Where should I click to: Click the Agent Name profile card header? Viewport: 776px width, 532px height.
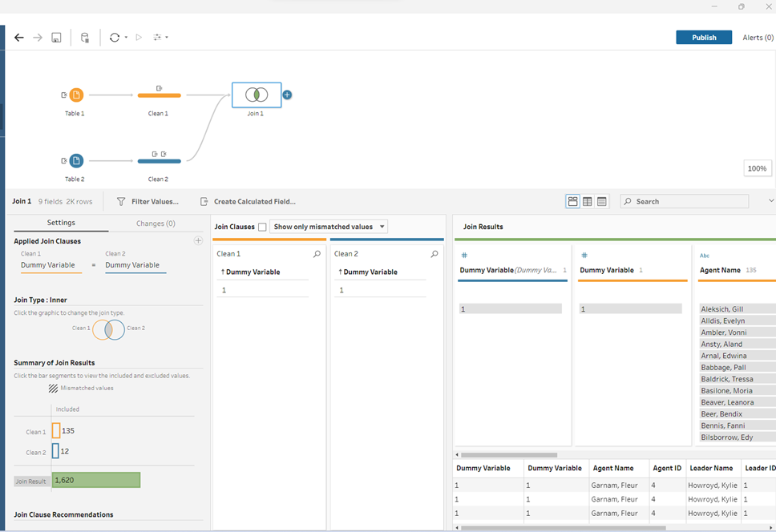720,271
